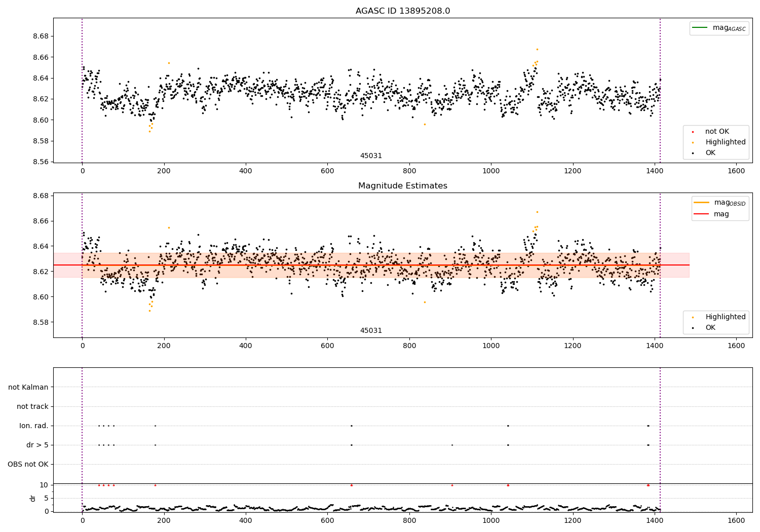Click the 'Ion. rad.' dot near x≈1385
The image size is (760, 532).
tap(648, 426)
